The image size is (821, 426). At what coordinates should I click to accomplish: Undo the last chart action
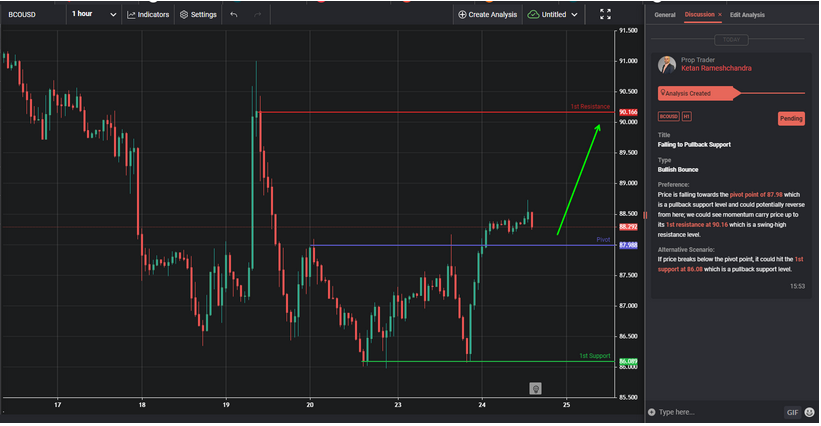tap(234, 15)
